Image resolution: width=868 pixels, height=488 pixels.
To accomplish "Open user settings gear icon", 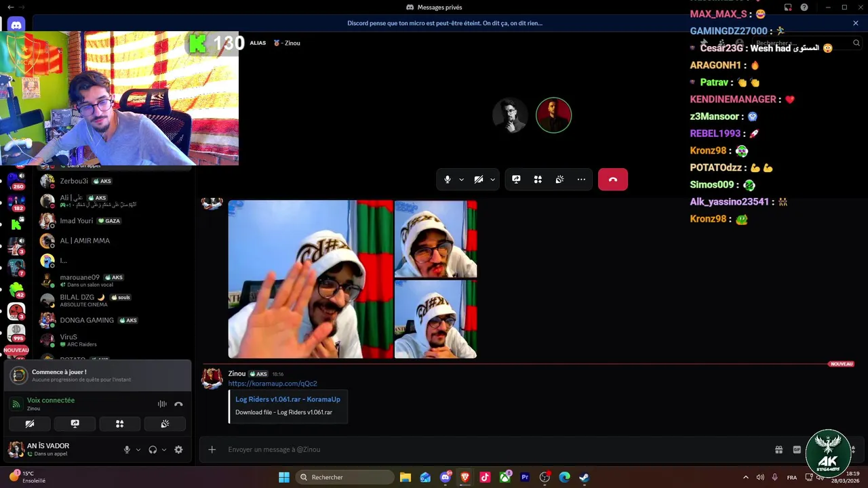I will pyautogui.click(x=178, y=449).
